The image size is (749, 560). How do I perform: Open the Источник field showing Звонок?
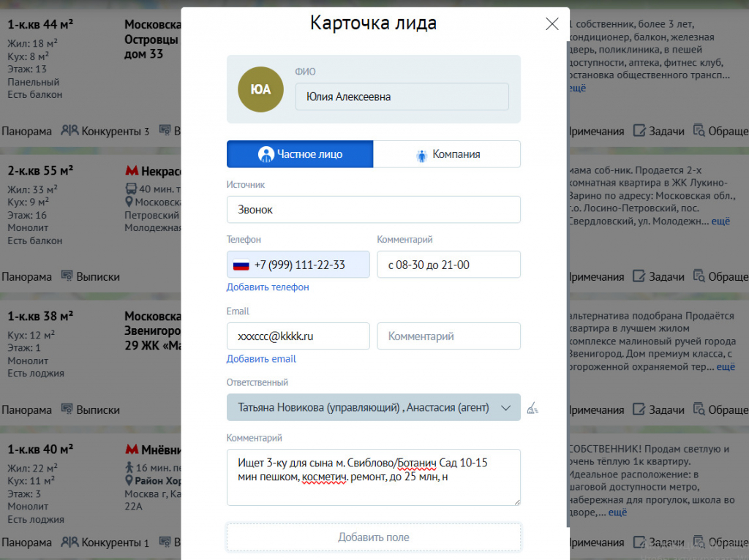[374, 210]
